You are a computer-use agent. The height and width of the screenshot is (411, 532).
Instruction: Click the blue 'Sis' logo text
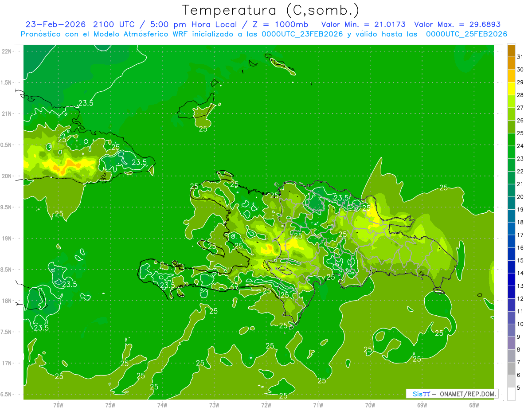pos(417,394)
